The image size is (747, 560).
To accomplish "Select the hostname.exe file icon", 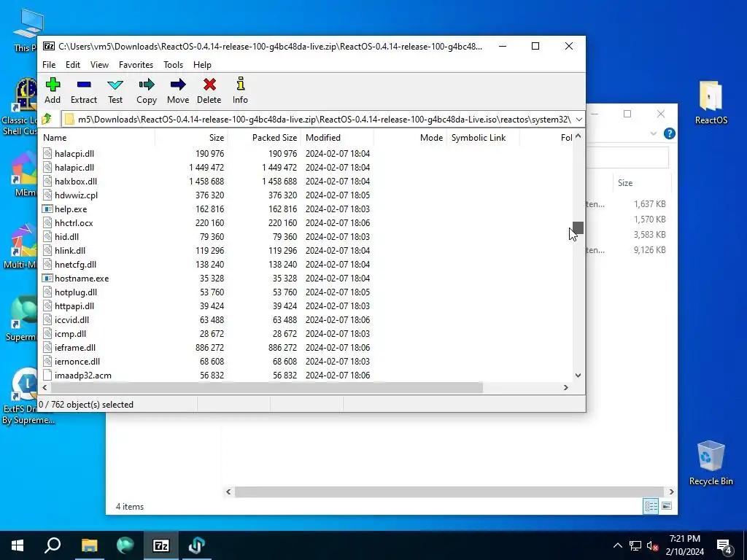I will coord(47,278).
